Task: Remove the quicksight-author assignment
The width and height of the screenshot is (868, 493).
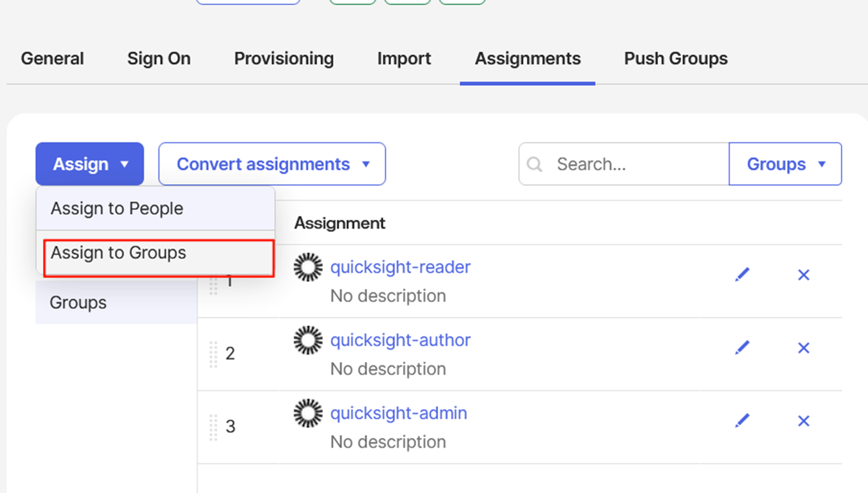Action: [804, 348]
